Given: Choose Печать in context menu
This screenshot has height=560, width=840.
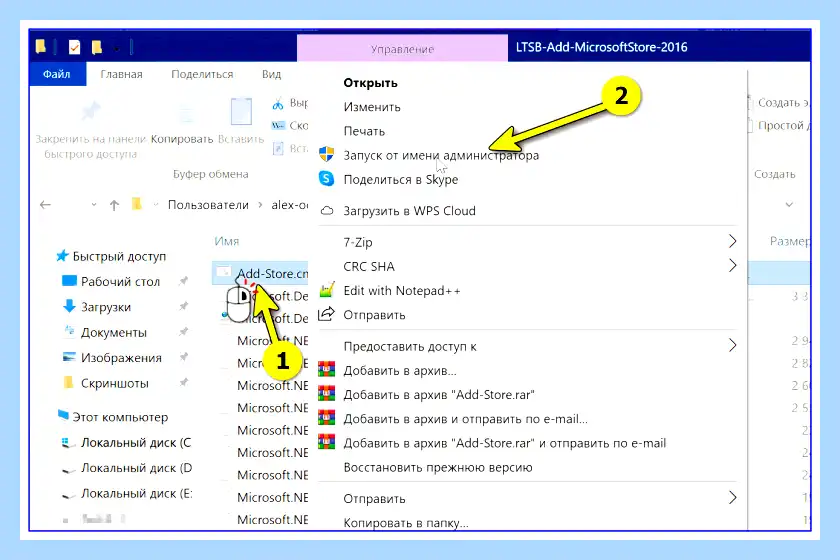Looking at the screenshot, I should [x=364, y=131].
